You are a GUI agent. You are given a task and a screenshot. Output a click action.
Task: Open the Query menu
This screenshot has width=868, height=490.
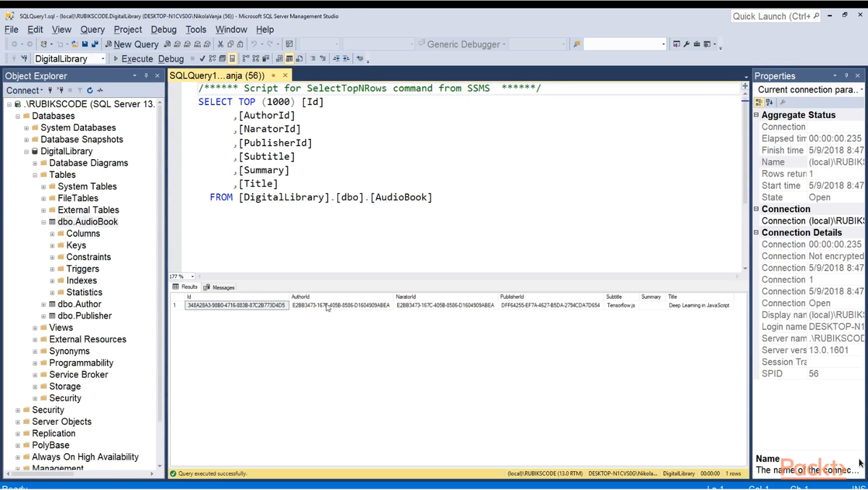93,29
